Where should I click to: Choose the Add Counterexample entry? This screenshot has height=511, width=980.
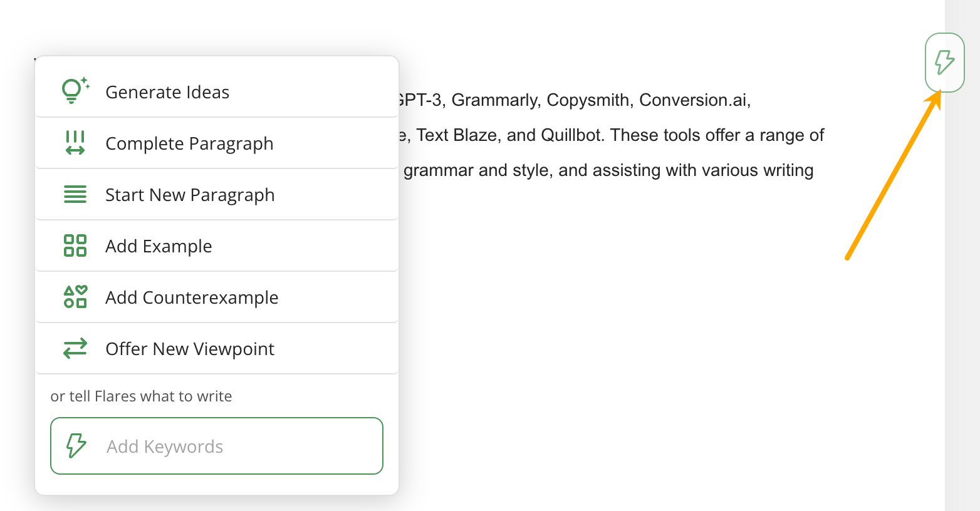[x=192, y=297]
